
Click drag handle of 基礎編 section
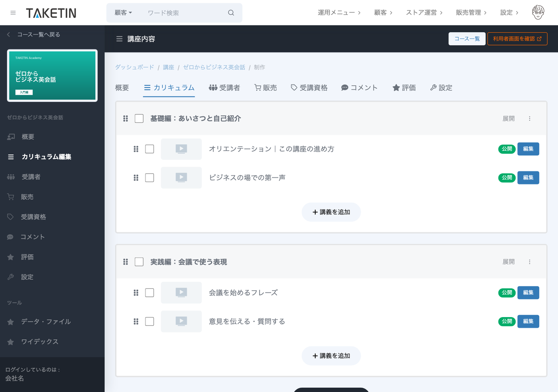pyautogui.click(x=126, y=119)
